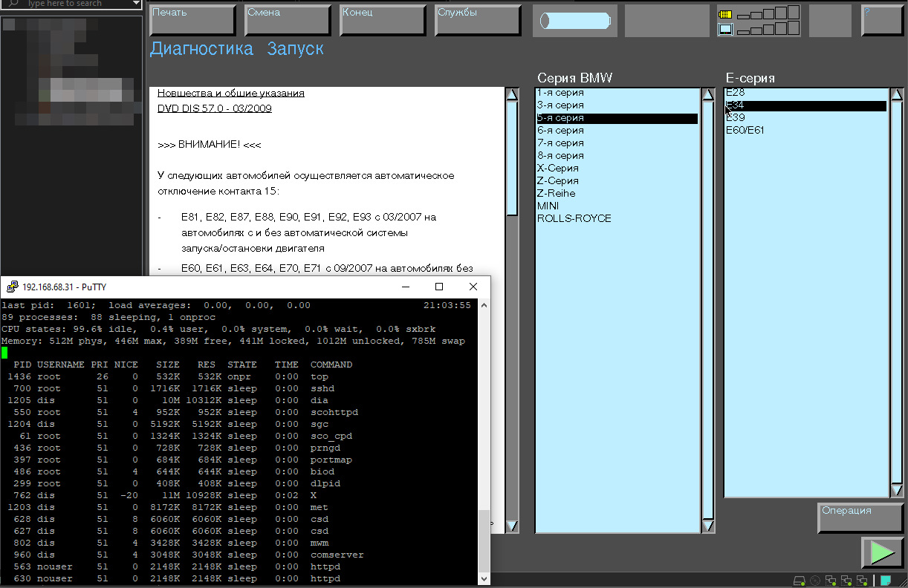Select 7-я серия in BMW series list
This screenshot has height=588, width=908.
(560, 143)
